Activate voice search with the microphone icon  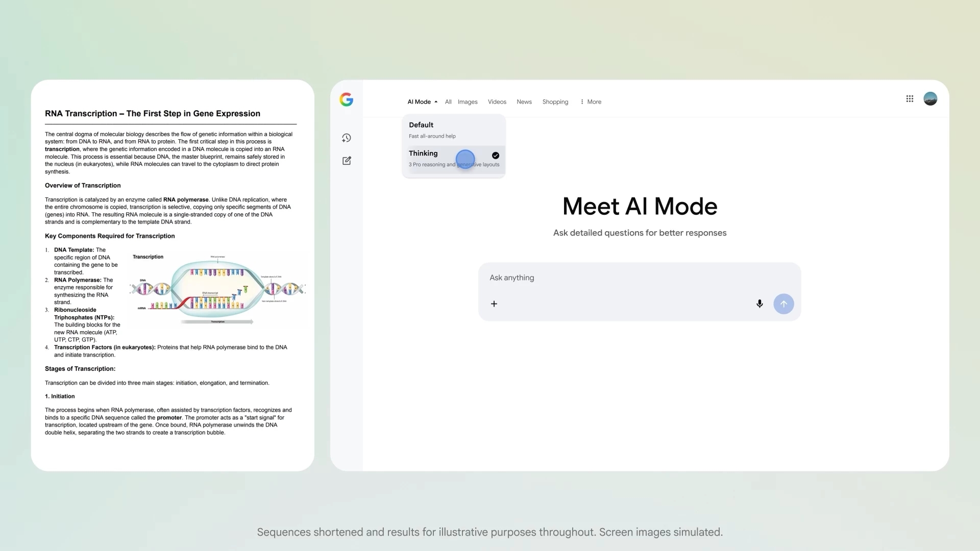click(x=759, y=304)
